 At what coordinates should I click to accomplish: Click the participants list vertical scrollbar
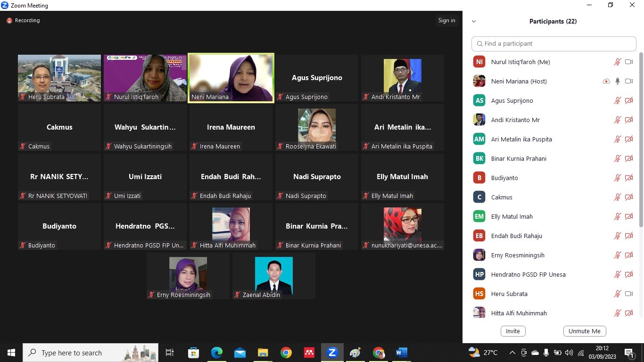[640, 141]
